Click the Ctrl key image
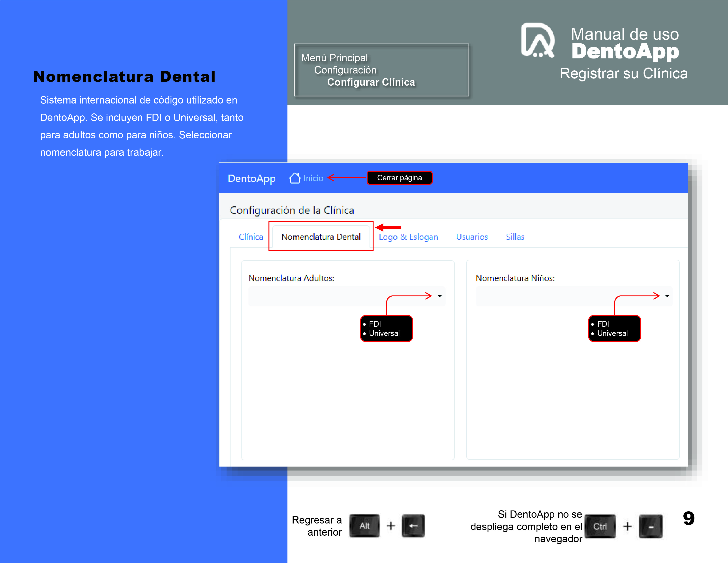728x563 pixels. [600, 526]
